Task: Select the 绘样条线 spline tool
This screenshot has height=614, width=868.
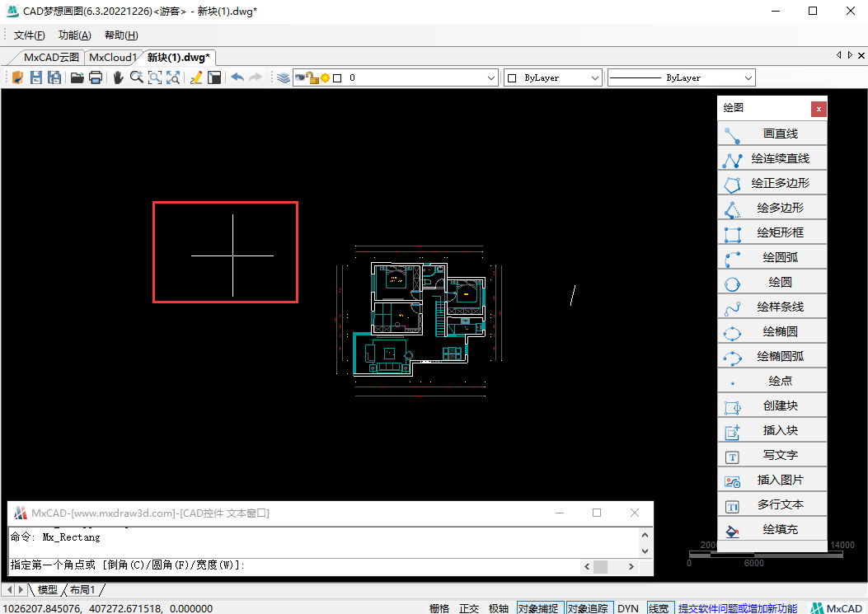Action: point(772,307)
